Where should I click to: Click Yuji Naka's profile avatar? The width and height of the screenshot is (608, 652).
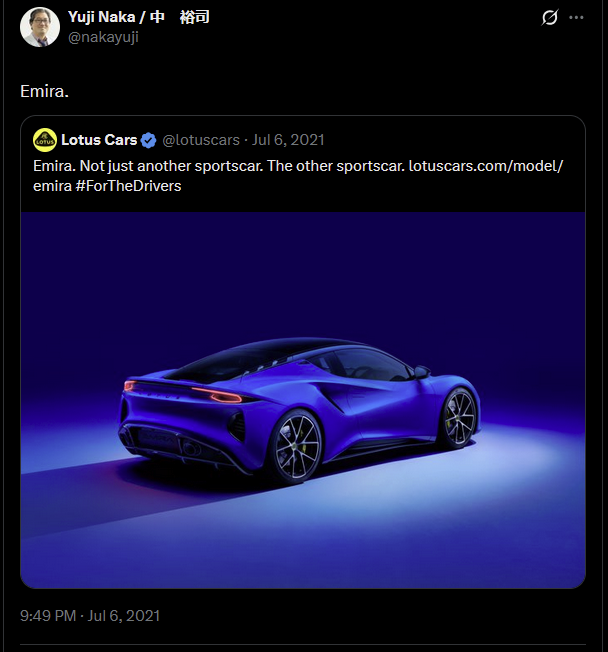(x=40, y=27)
